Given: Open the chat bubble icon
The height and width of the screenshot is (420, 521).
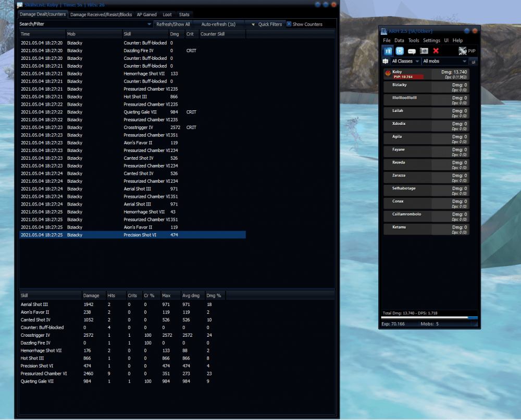Looking at the screenshot, I should click(x=412, y=51).
